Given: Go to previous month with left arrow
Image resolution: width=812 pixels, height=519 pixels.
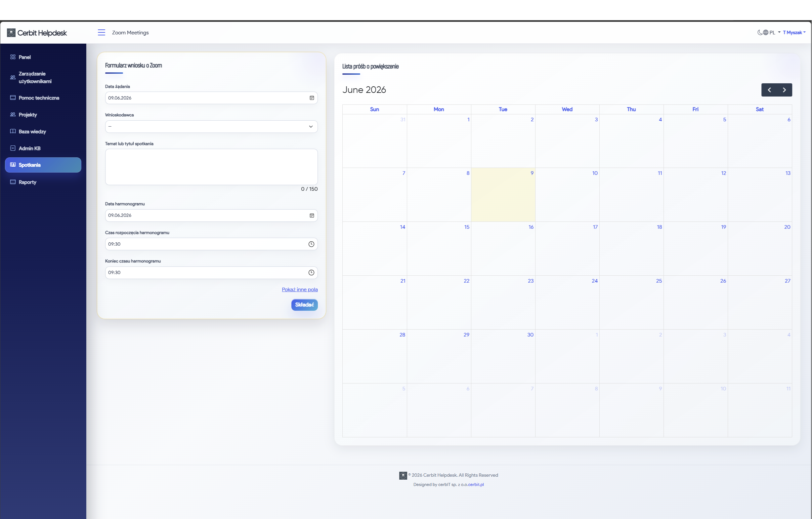Looking at the screenshot, I should (x=770, y=90).
